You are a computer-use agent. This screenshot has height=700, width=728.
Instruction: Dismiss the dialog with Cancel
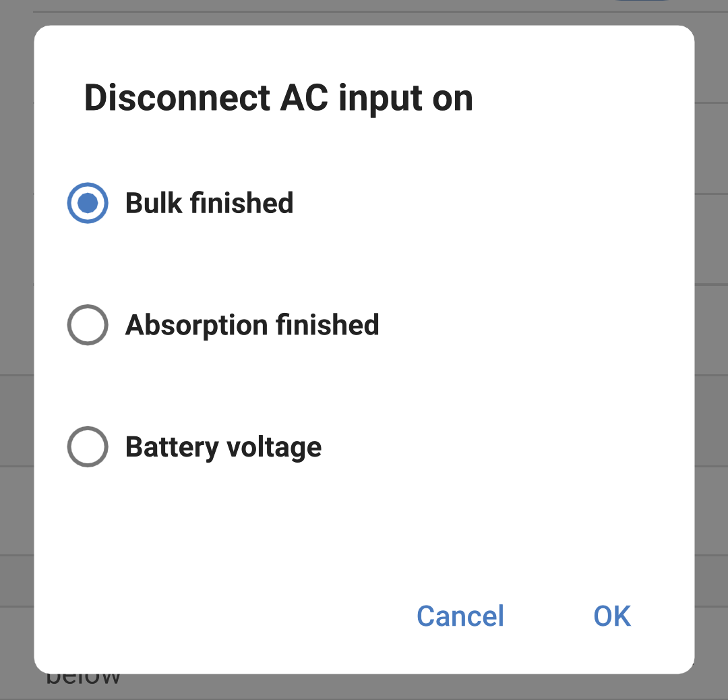click(460, 616)
